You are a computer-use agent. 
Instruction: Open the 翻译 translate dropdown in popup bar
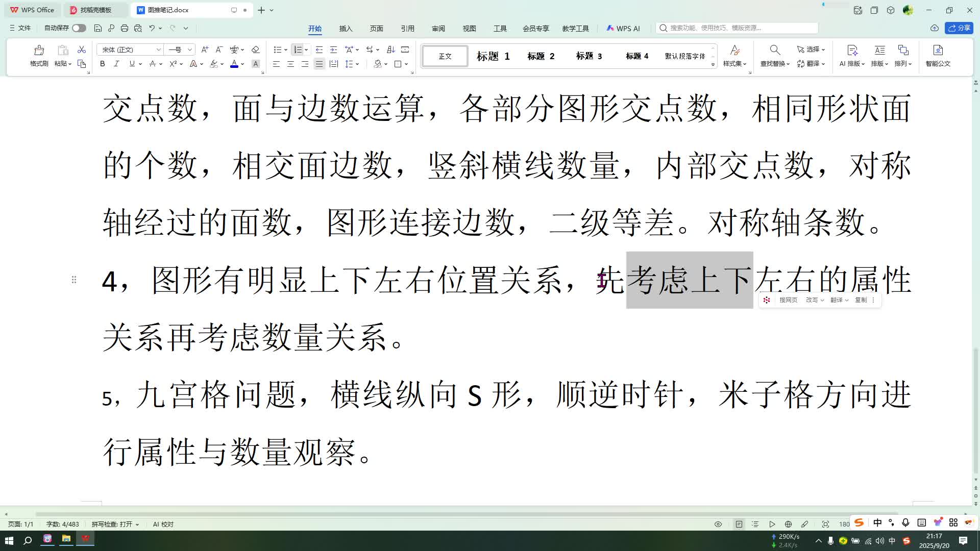click(x=839, y=300)
